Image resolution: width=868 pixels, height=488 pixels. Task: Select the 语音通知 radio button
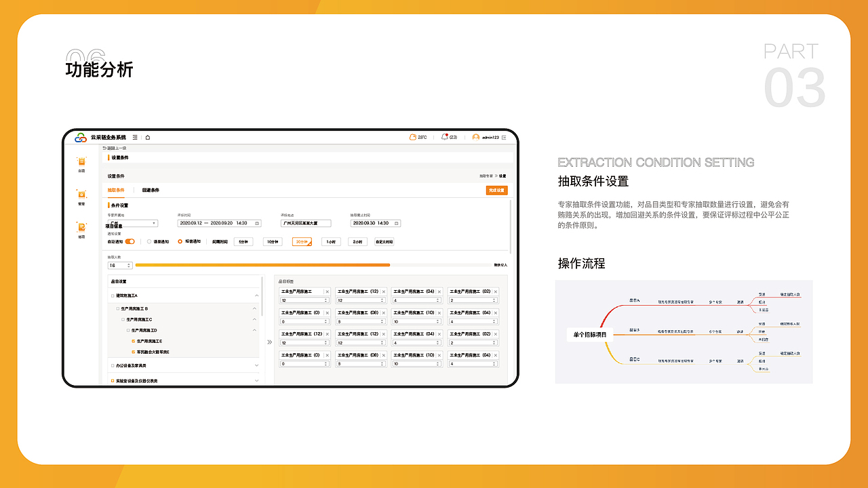(149, 241)
